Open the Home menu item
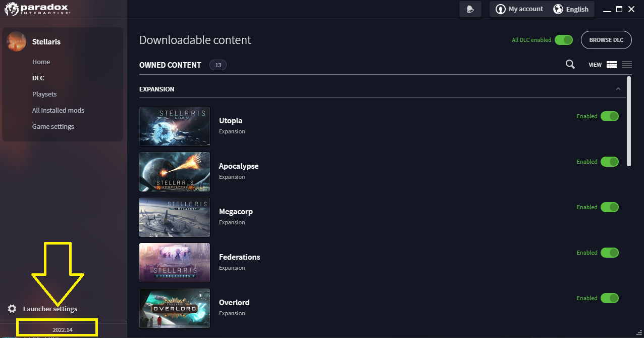The image size is (644, 338). 41,62
